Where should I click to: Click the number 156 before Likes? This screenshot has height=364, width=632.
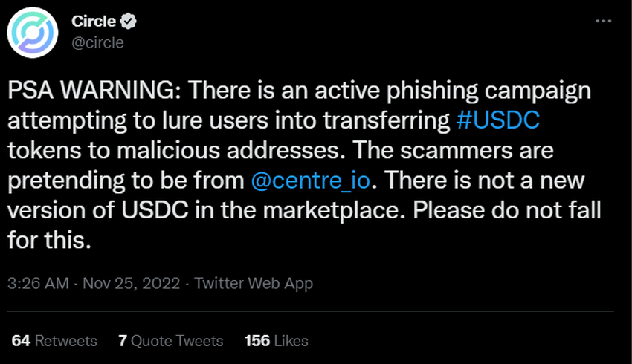pos(257,341)
